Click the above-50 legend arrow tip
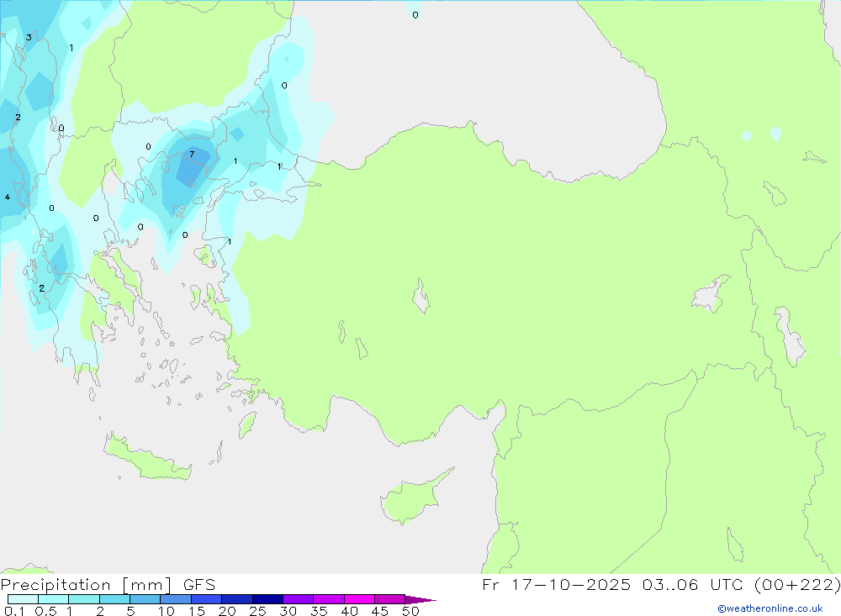Screen dimensions: 841x616 [421, 600]
